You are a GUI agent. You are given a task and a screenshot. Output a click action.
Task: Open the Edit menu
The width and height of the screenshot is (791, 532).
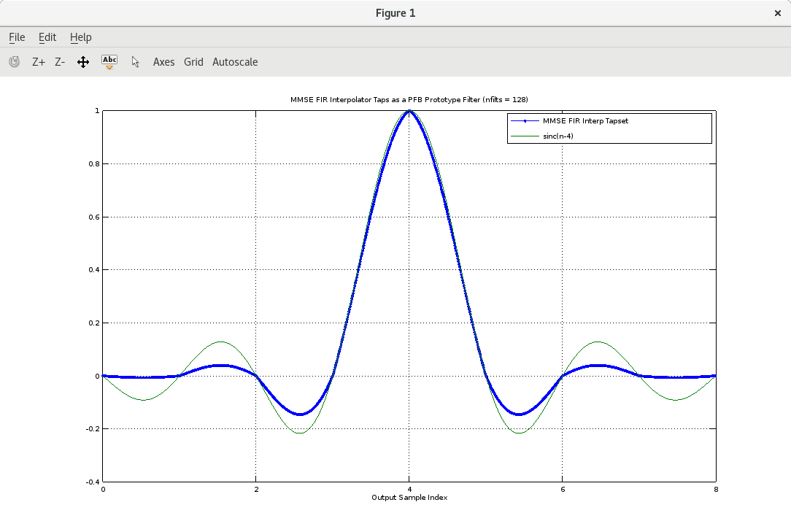47,37
